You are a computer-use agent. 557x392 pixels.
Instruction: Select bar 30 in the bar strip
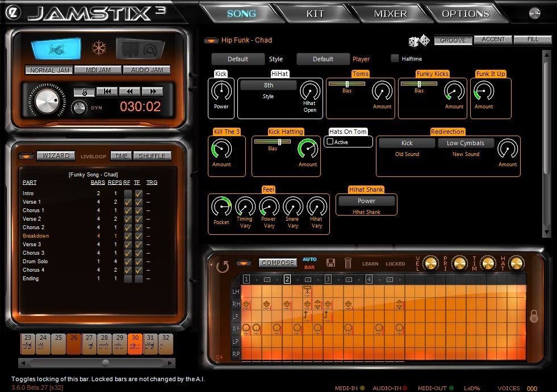point(135,341)
